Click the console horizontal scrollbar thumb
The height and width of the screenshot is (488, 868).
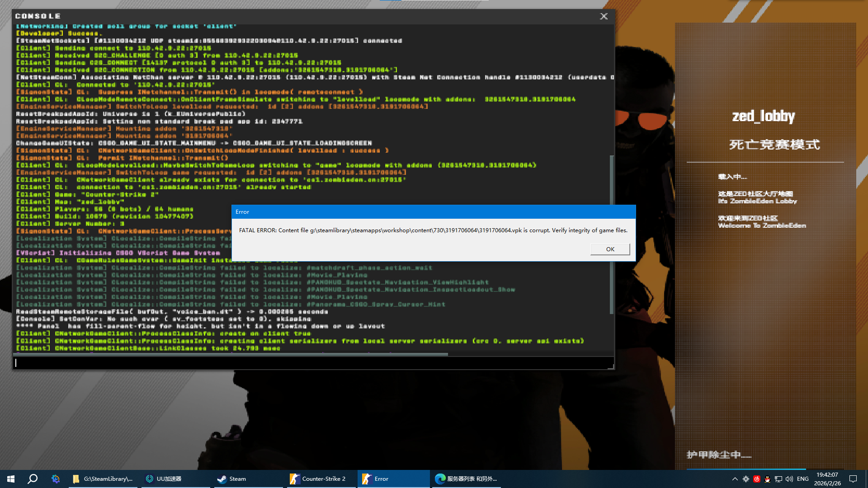(x=231, y=355)
